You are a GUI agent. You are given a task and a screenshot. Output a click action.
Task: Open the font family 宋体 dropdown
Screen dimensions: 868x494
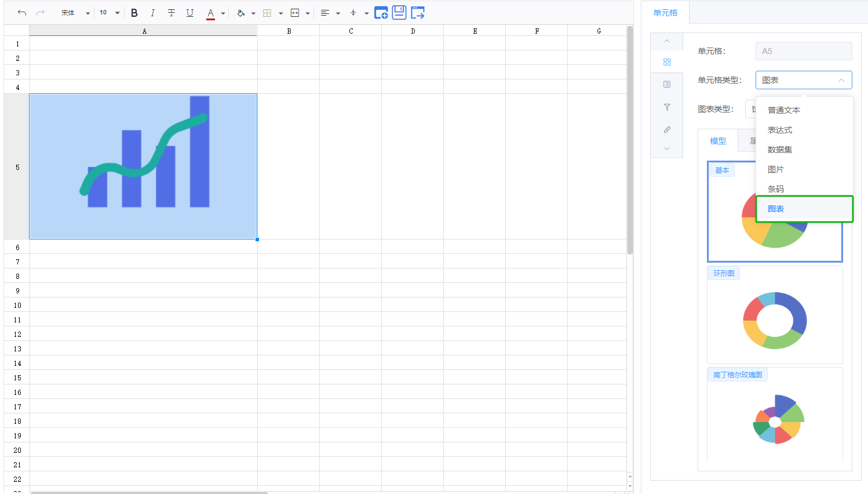point(75,13)
